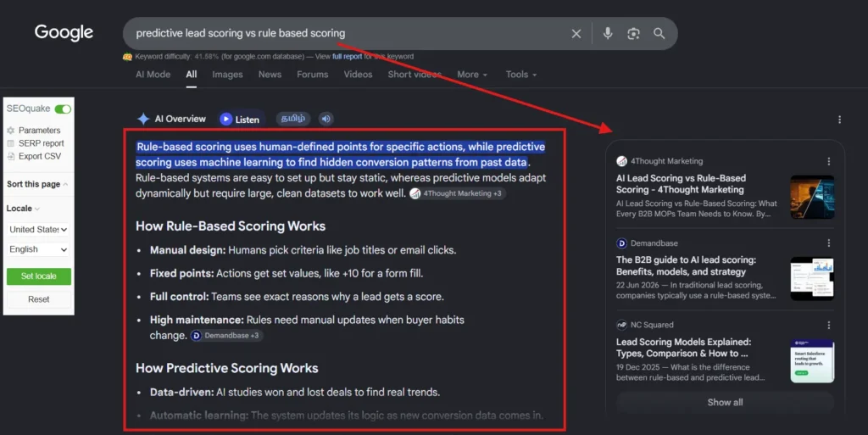Switch to the Short videos tab
This screenshot has height=435, width=868.
pos(415,74)
